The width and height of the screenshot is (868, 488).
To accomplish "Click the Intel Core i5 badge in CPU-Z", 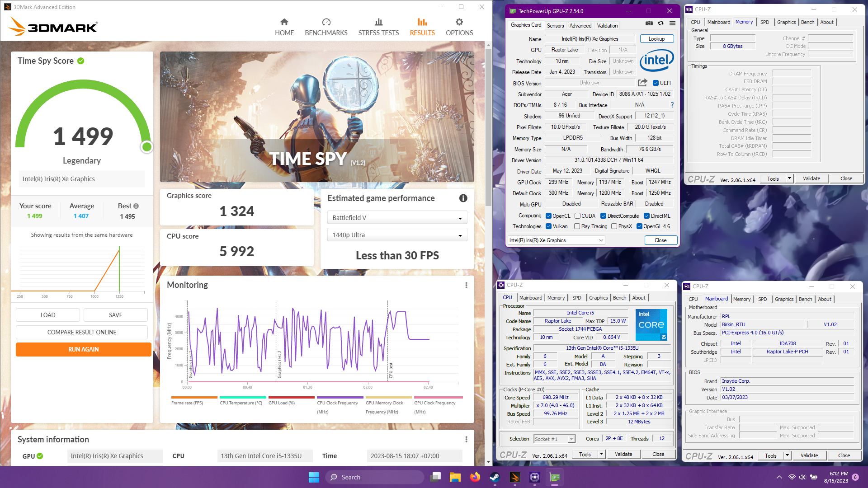I will [651, 325].
